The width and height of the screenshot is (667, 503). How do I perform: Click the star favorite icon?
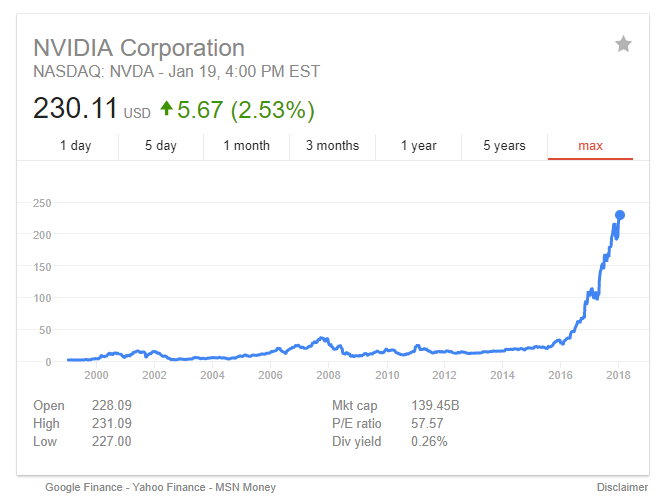tap(623, 44)
